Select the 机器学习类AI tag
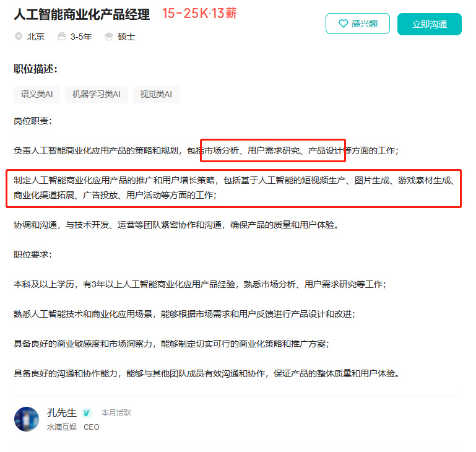Viewport: 476px width, 452px height. pos(96,95)
